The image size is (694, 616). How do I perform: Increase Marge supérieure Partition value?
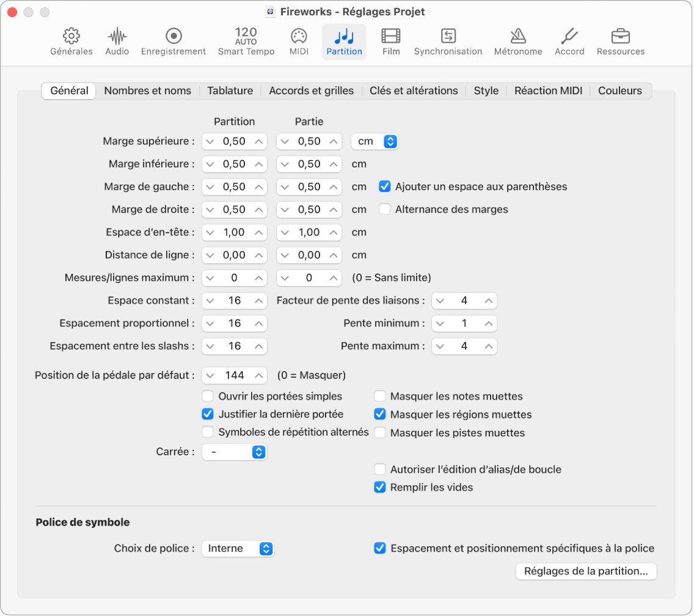coord(259,142)
